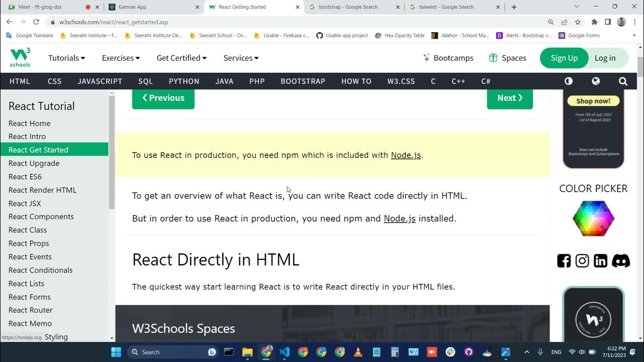The width and height of the screenshot is (644, 362).
Task: Click the Sign Up button
Action: click(x=564, y=58)
